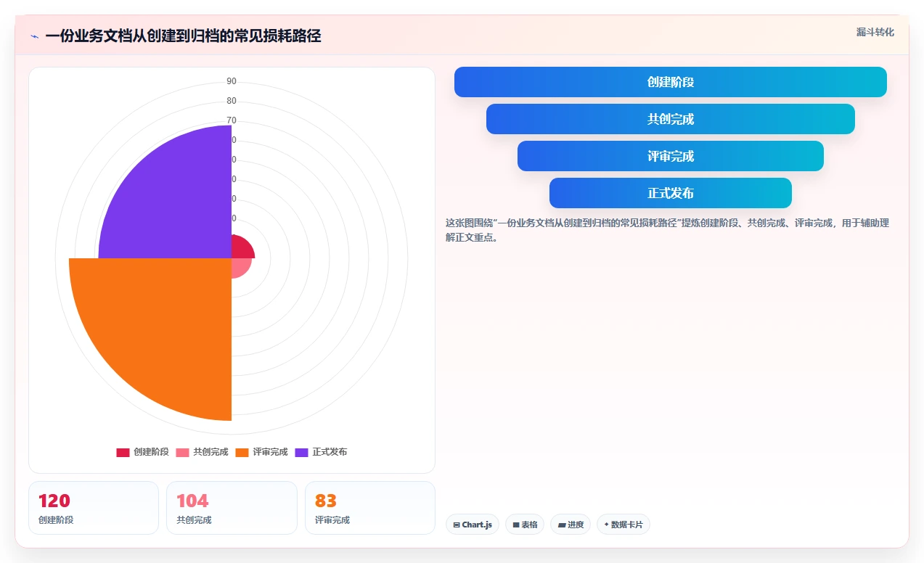
Task: Click the axis label 70
Action: point(232,120)
